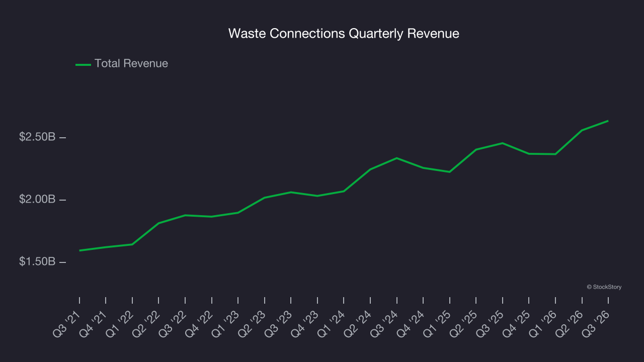
Task: Click the $2.00B y-axis label
Action: (37, 200)
